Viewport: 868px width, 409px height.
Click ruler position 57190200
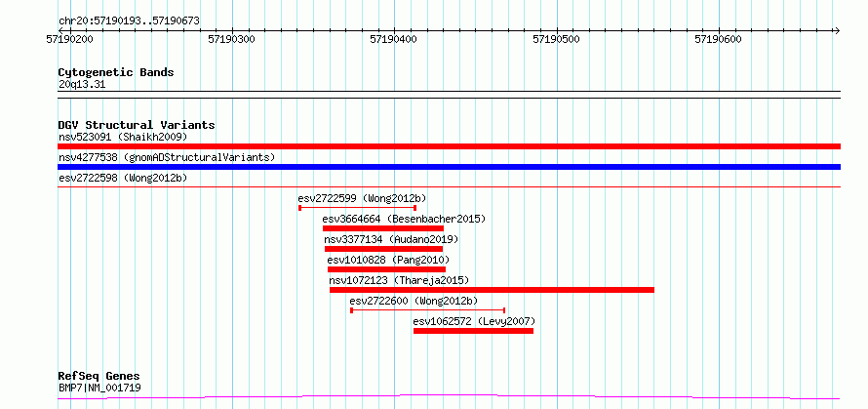(70, 39)
